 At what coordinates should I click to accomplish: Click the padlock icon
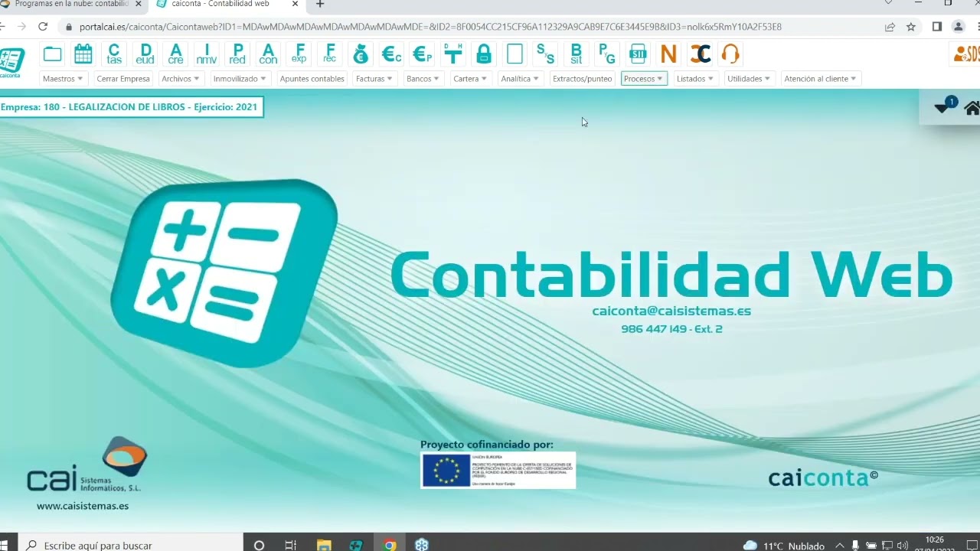484,54
